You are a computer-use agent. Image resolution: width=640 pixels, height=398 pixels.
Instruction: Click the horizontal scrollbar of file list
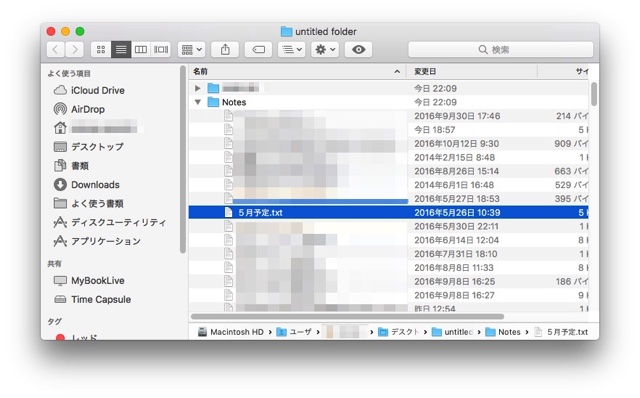pos(347,316)
